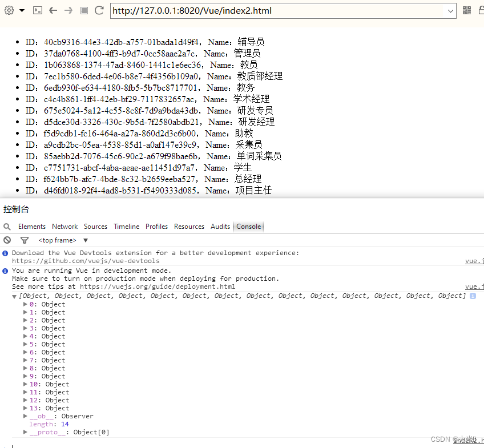
Task: Click the console/terminal toolbar icon
Action: tap(38, 10)
